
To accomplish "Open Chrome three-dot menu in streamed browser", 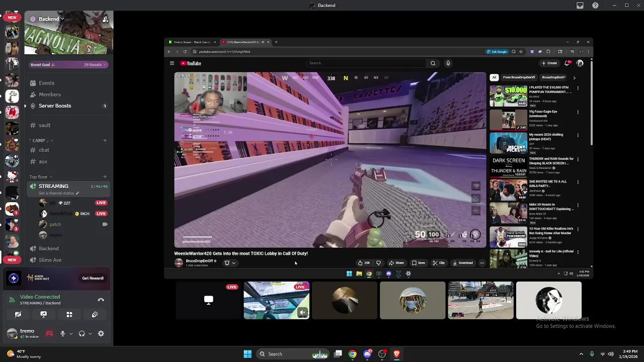I will [x=588, y=52].
